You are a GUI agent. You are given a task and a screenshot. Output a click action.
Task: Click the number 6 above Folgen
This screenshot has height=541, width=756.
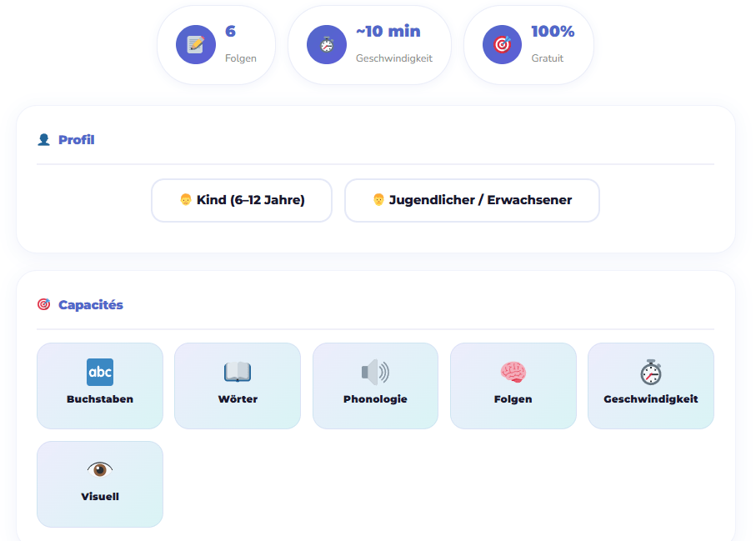230,32
